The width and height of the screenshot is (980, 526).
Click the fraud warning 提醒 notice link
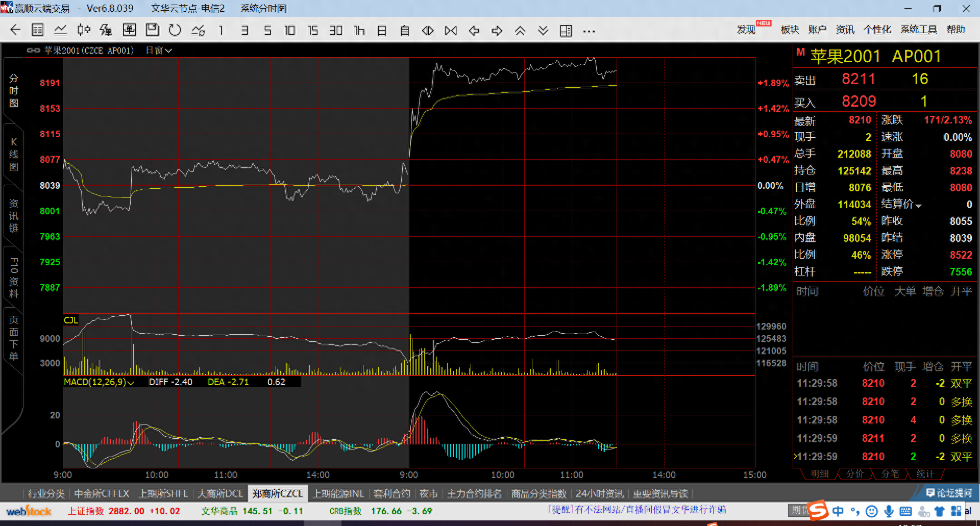636,510
